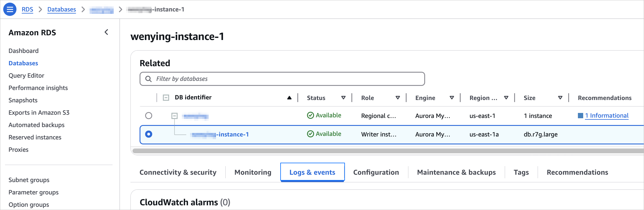Select the instance-1 writer radio button

pos(149,134)
